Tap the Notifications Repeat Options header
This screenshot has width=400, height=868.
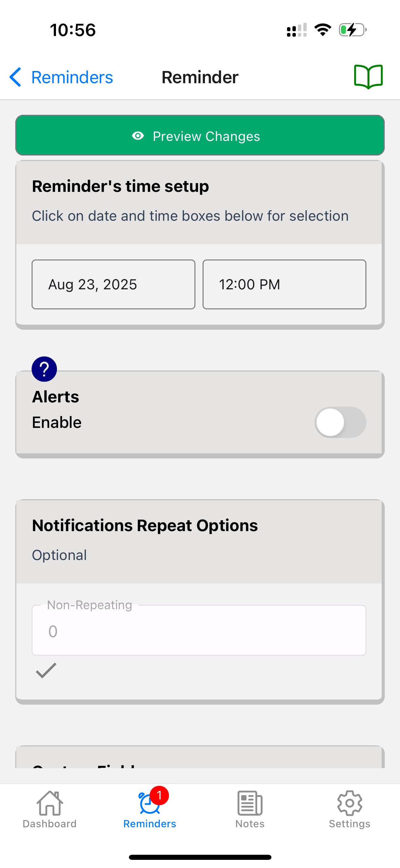click(145, 525)
